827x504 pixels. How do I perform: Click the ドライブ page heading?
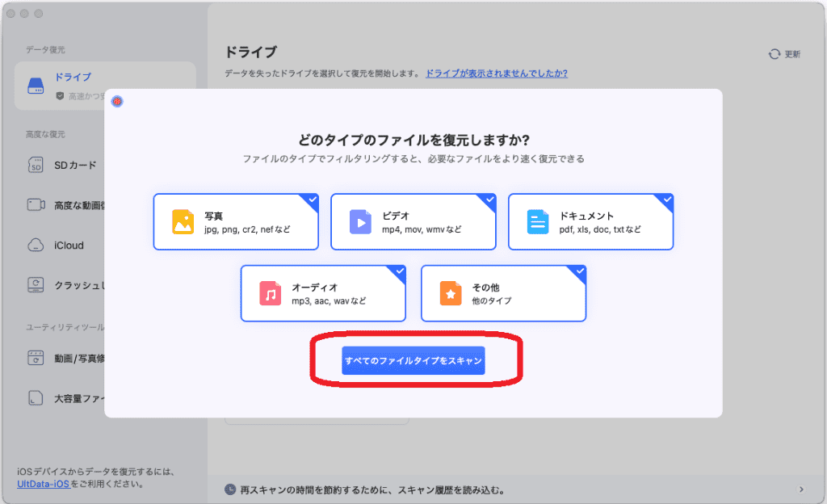(x=250, y=52)
